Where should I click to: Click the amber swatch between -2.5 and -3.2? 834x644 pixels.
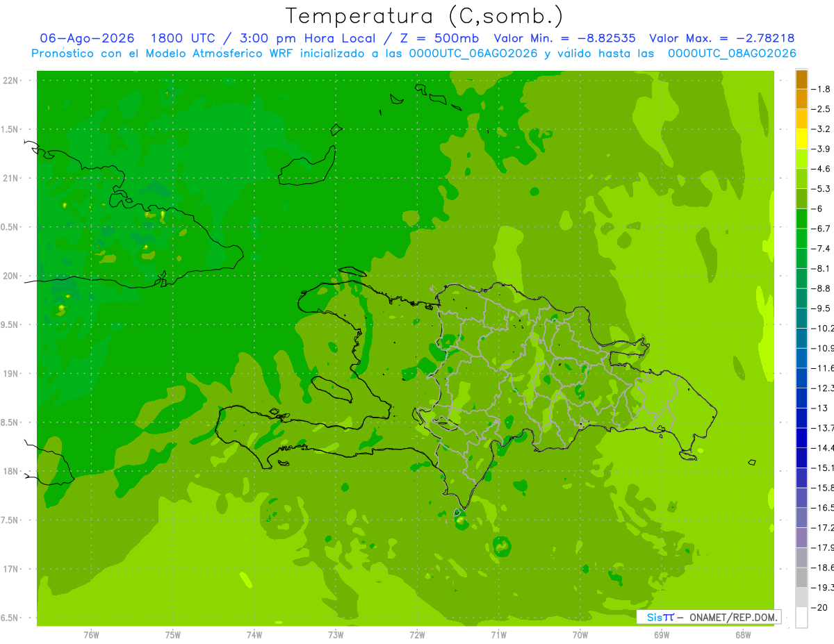[x=801, y=119]
